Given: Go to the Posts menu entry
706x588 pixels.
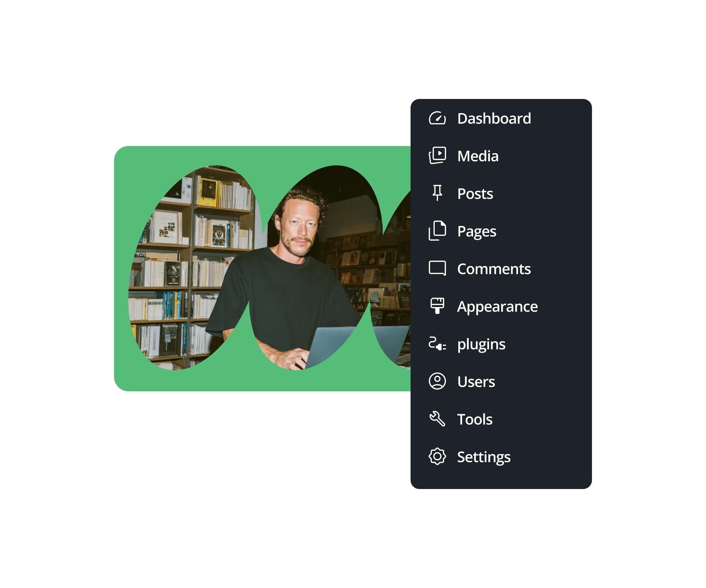Looking at the screenshot, I should 475,193.
